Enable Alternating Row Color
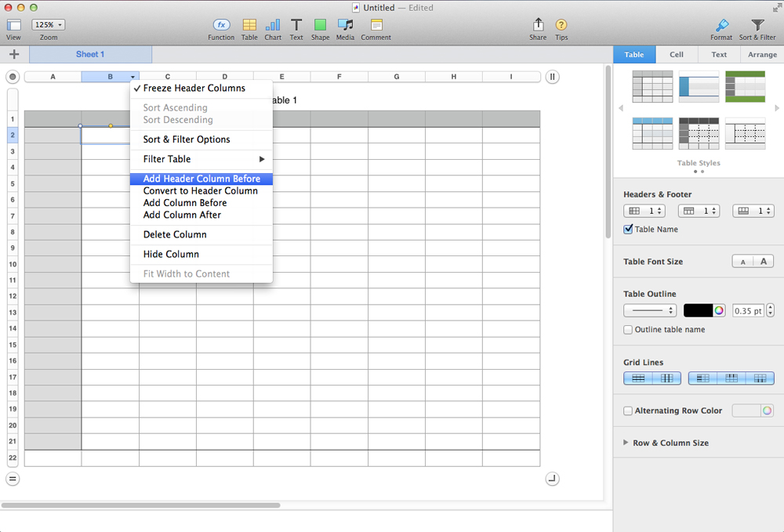 628,410
